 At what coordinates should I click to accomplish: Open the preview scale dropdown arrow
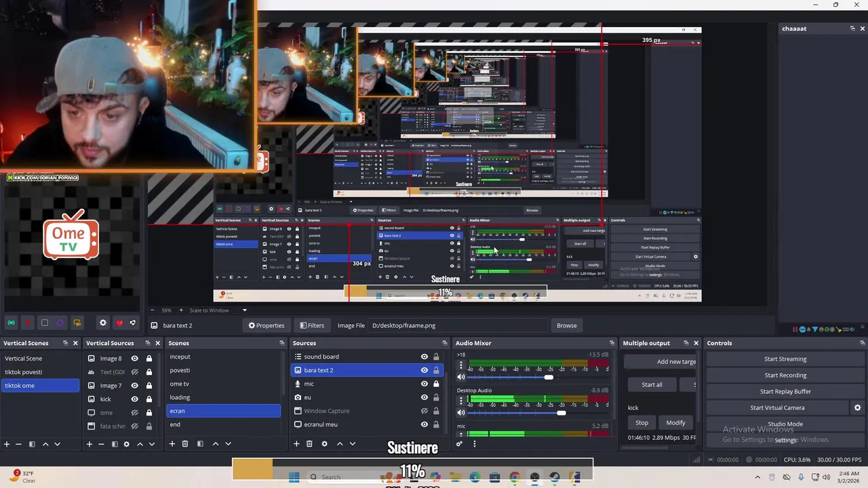245,310
